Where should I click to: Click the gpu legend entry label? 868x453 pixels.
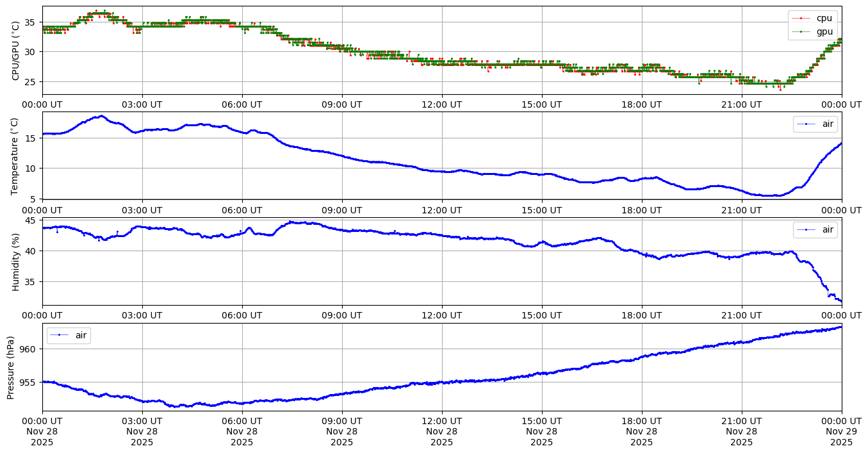(824, 31)
